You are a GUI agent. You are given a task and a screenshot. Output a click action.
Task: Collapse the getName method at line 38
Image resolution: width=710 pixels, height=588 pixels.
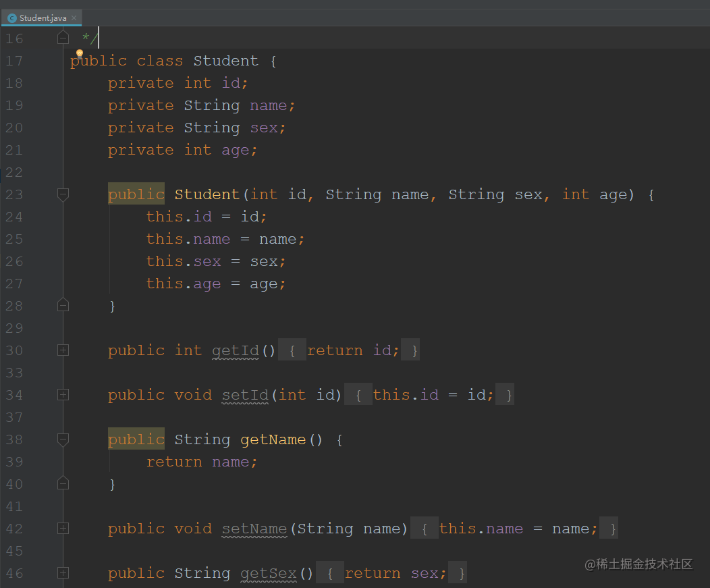point(63,439)
